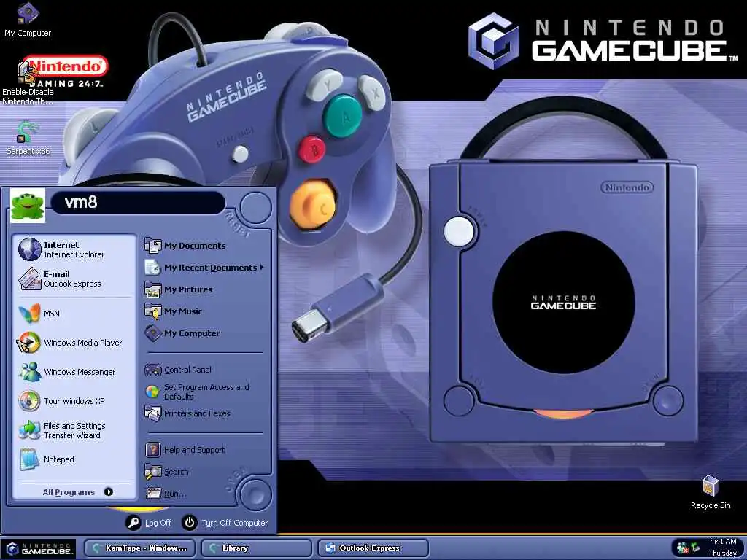Click the Notepad label text
The width and height of the screenshot is (747, 560).
[59, 459]
